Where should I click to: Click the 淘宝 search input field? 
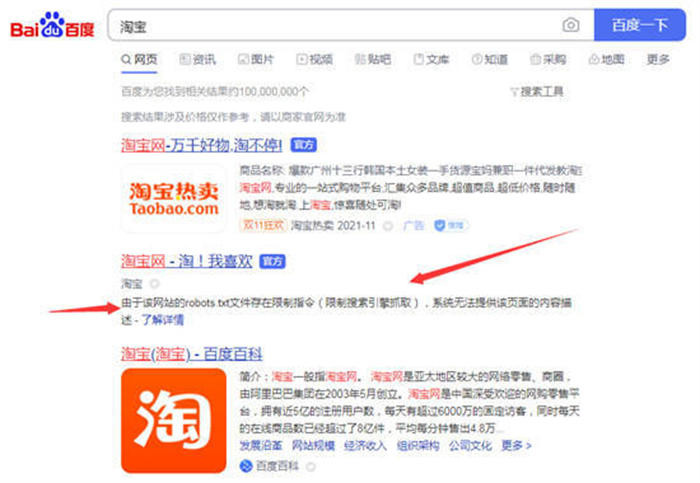(335, 26)
